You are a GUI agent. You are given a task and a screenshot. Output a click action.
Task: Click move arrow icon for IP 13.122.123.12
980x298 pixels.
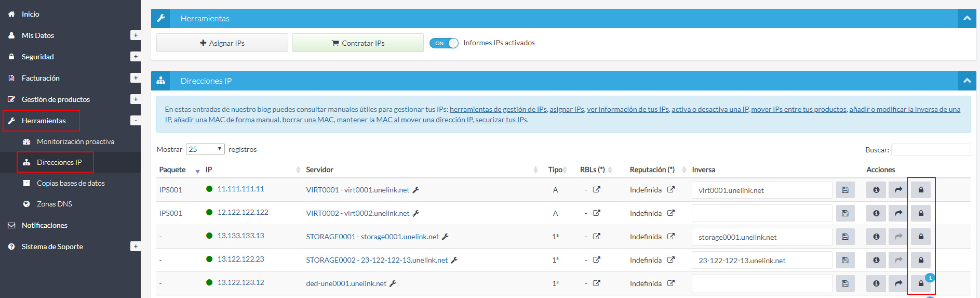coord(898,283)
